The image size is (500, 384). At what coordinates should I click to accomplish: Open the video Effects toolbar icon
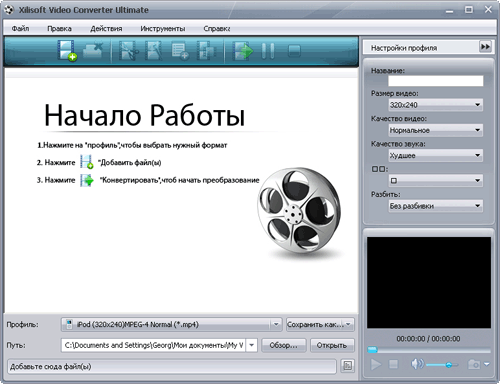click(x=153, y=51)
